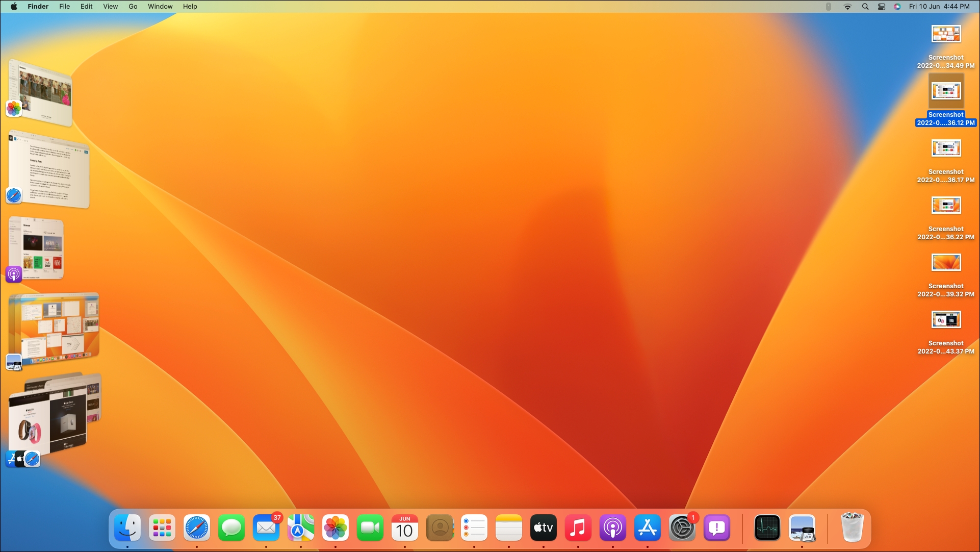This screenshot has height=552, width=980.
Task: Open Activity Monitor in Dock
Action: (767, 528)
